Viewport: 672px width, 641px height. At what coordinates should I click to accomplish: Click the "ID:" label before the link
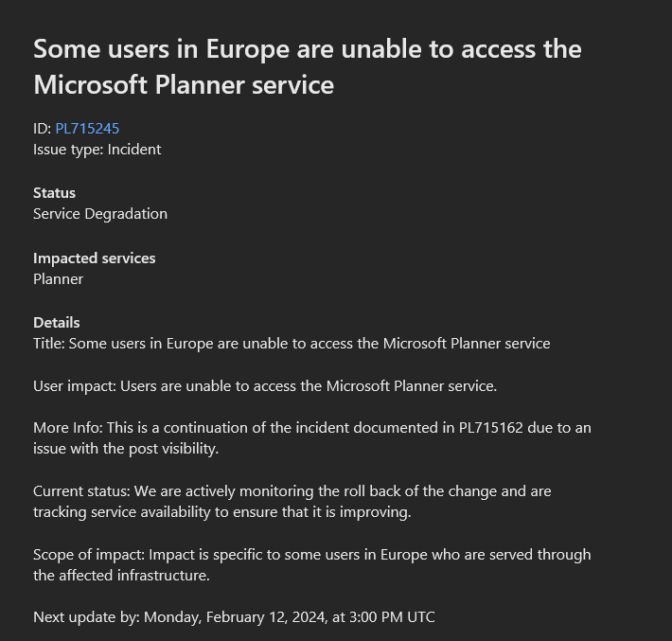pos(43,128)
